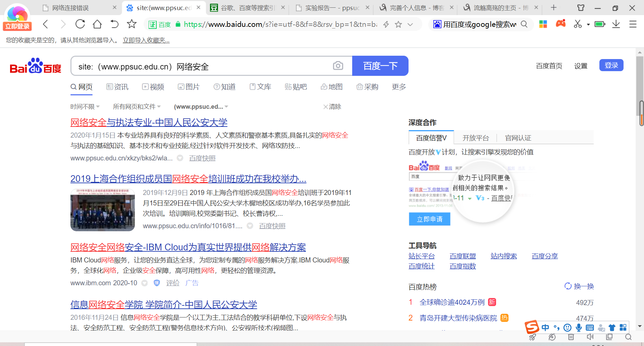Open the 更多 search categories

click(399, 87)
